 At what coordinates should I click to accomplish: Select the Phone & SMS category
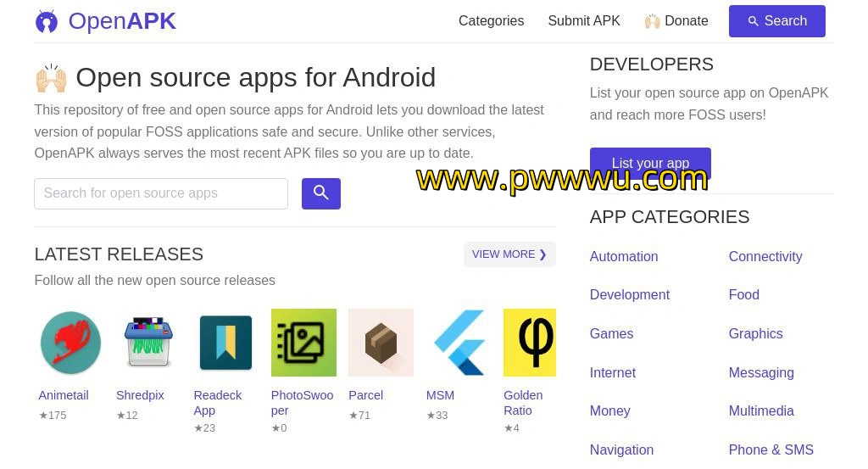pos(771,449)
